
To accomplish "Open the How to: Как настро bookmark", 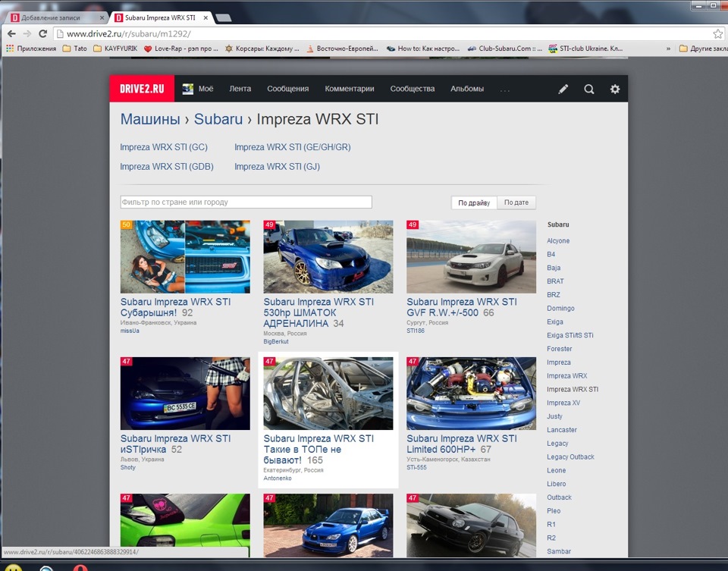I will [x=423, y=49].
